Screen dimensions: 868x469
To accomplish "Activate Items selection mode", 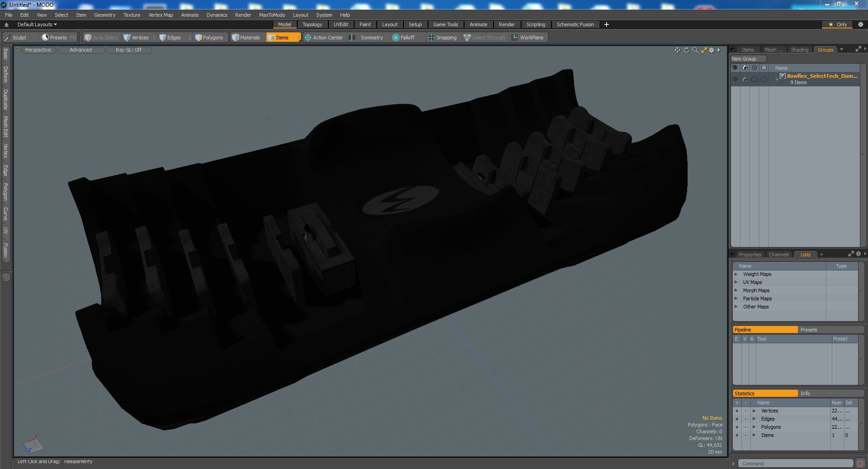I will coord(283,38).
